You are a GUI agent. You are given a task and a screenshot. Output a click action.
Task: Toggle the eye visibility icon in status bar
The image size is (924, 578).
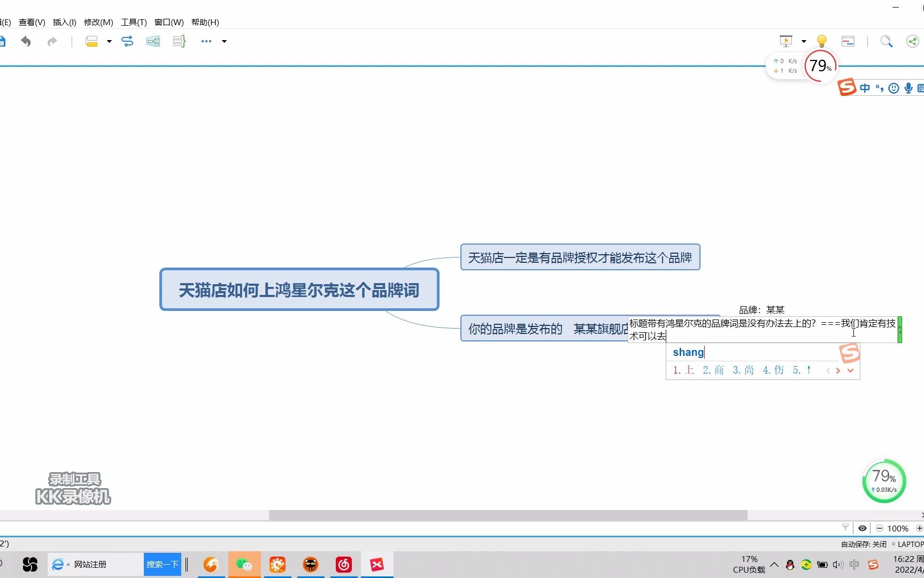click(863, 528)
